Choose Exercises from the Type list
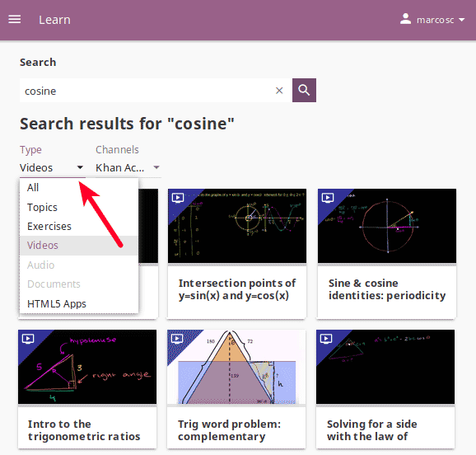Screen dimensions: 476x455 click(x=79, y=227)
